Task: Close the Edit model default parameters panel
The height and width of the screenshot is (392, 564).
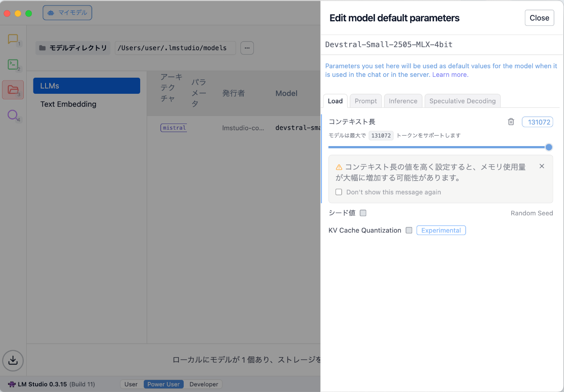Action: 539,18
